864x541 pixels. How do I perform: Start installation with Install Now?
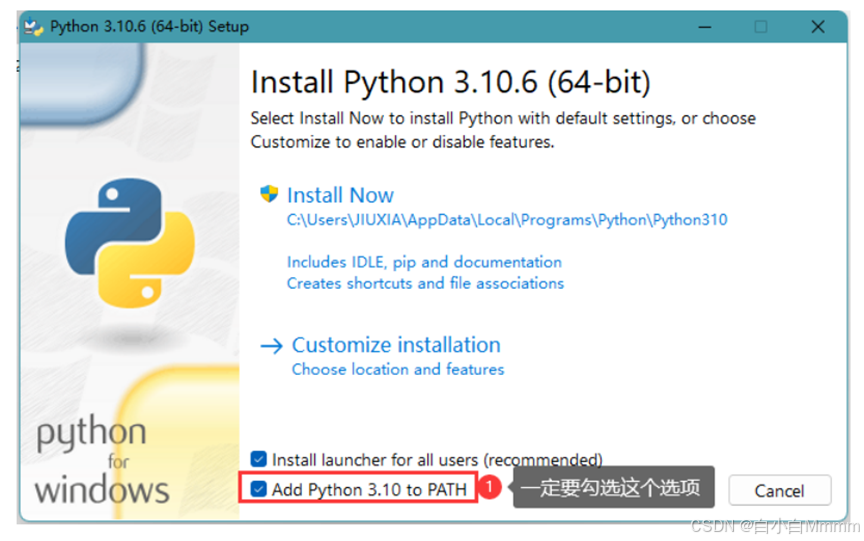click(x=340, y=195)
